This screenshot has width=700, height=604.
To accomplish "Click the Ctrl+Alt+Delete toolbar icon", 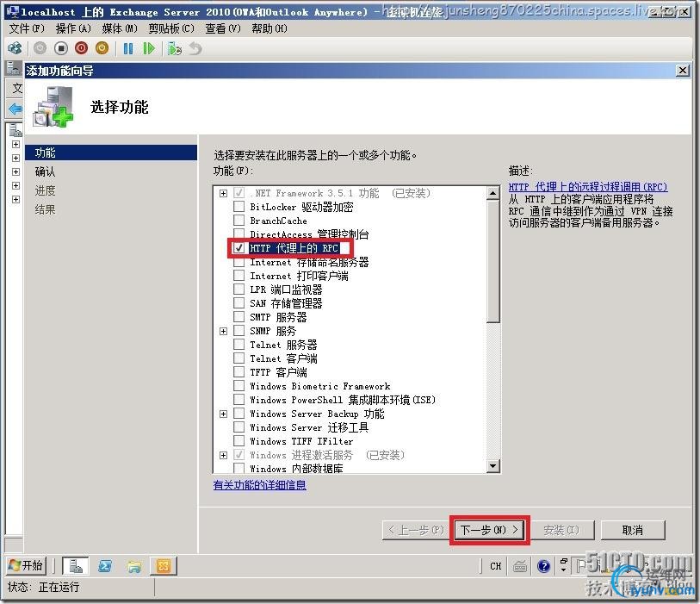I will click(x=15, y=48).
